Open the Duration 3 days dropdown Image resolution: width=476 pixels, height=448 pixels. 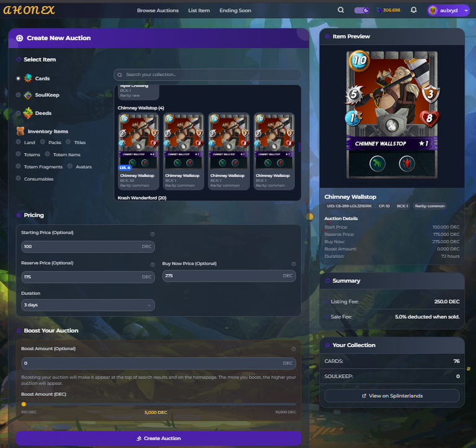pos(88,305)
